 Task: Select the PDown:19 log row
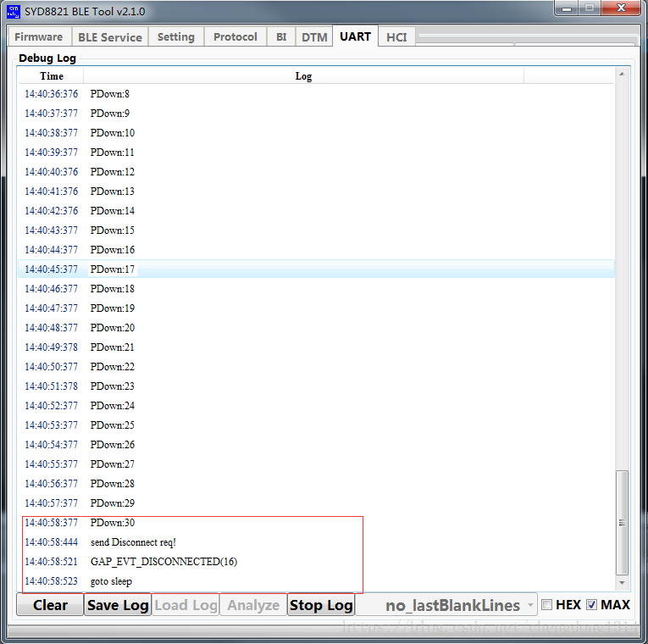pos(316,308)
